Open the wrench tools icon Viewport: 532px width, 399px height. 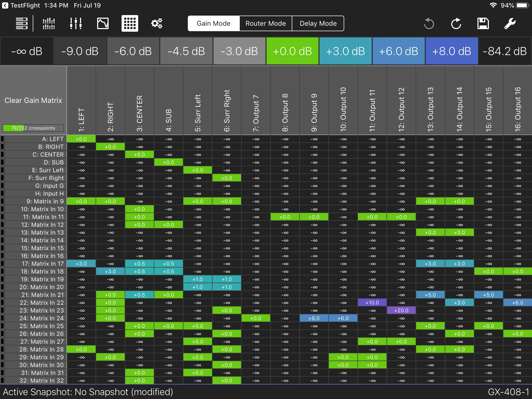[510, 24]
